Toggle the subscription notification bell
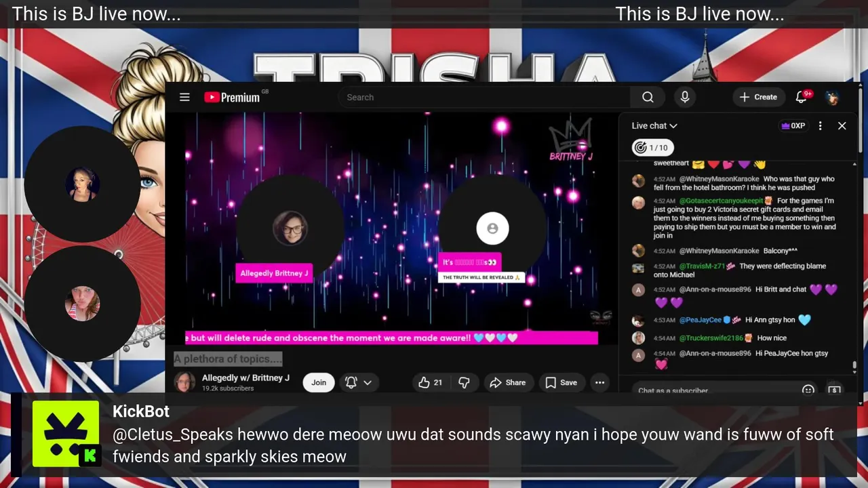Image resolution: width=868 pixels, height=488 pixels. [x=351, y=382]
